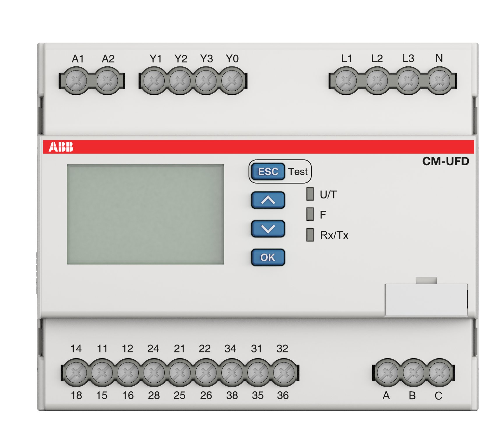Click the 21/25 terminal screw
The image size is (504, 429).
point(180,372)
